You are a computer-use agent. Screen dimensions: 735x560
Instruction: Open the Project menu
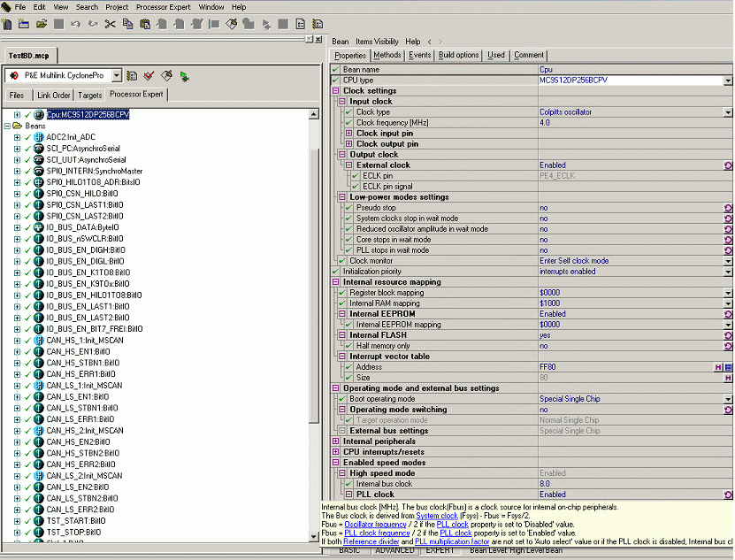point(117,7)
